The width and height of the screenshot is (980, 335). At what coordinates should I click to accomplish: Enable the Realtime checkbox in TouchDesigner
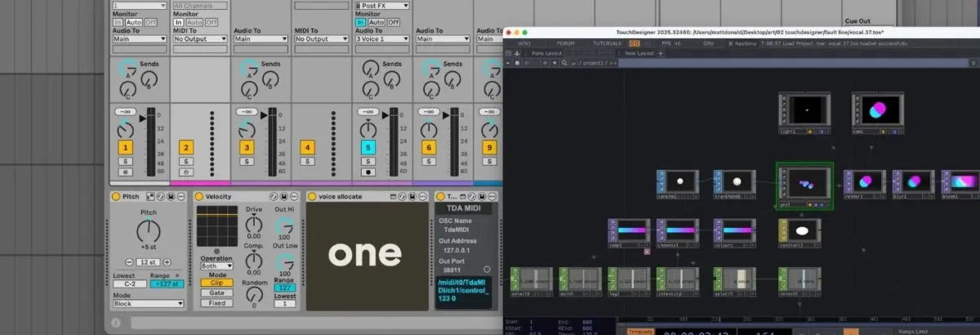[729, 43]
